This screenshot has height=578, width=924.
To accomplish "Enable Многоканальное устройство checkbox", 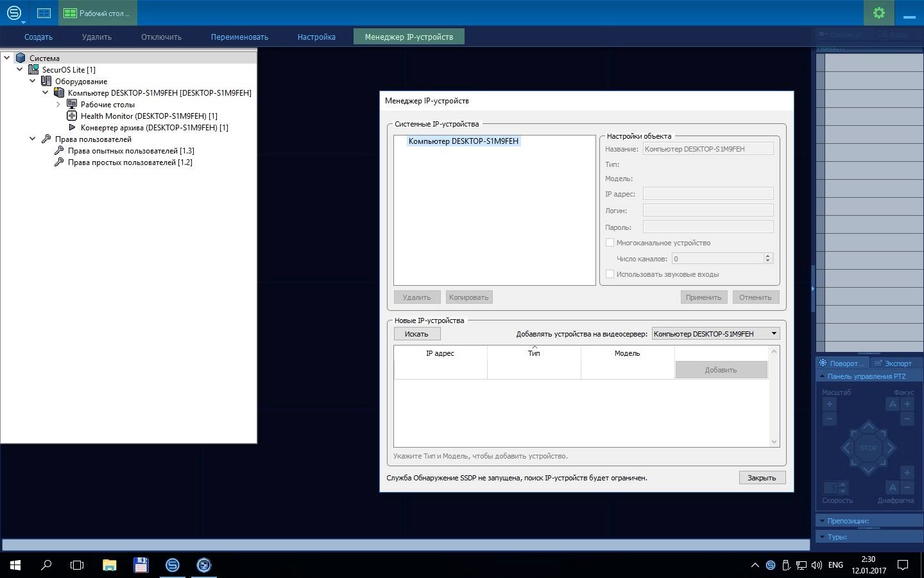I will pos(610,243).
